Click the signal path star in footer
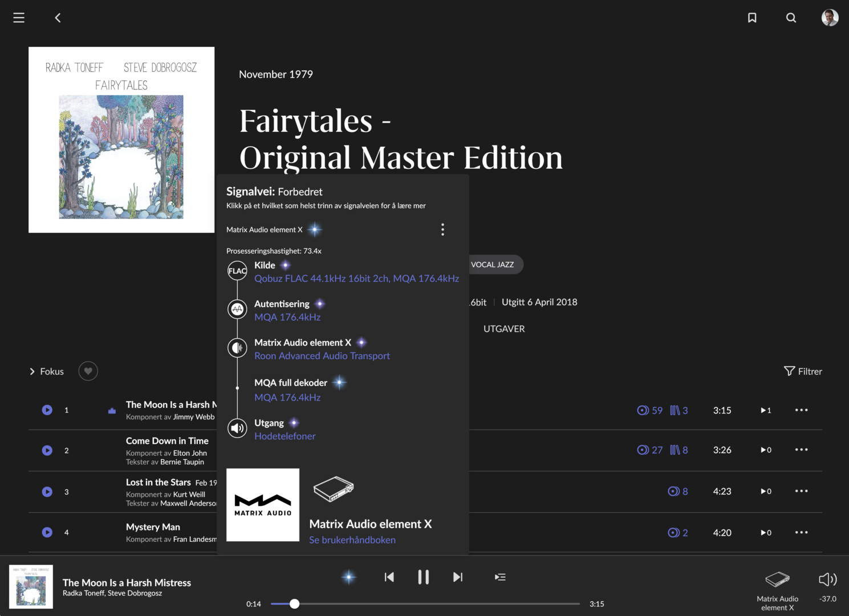The width and height of the screenshot is (849, 616). (x=349, y=577)
